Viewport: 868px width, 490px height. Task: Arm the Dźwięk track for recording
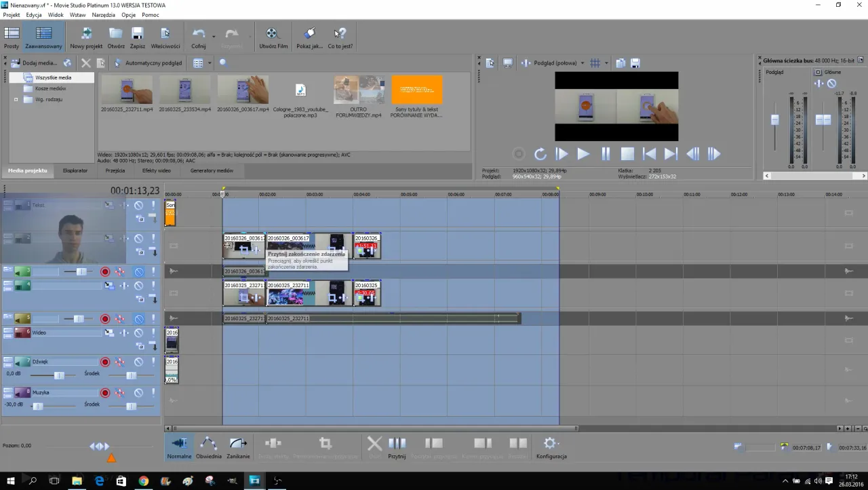click(x=105, y=362)
